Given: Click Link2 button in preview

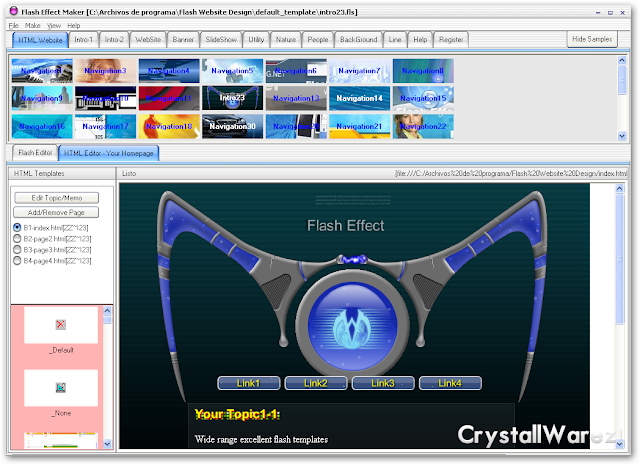Looking at the screenshot, I should (316, 383).
